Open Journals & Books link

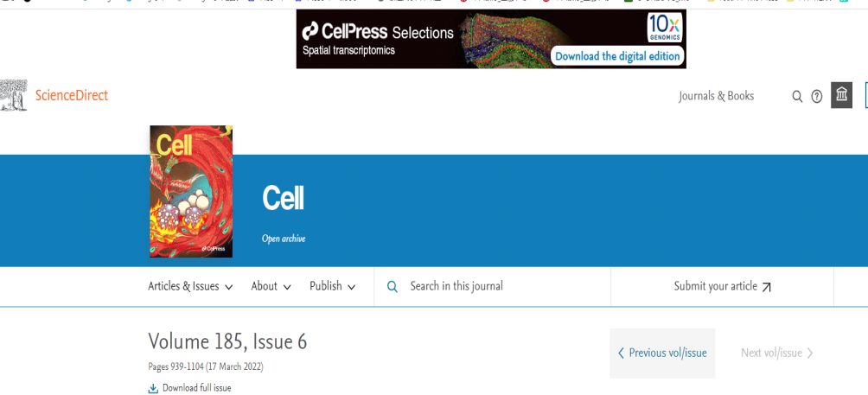click(x=716, y=96)
